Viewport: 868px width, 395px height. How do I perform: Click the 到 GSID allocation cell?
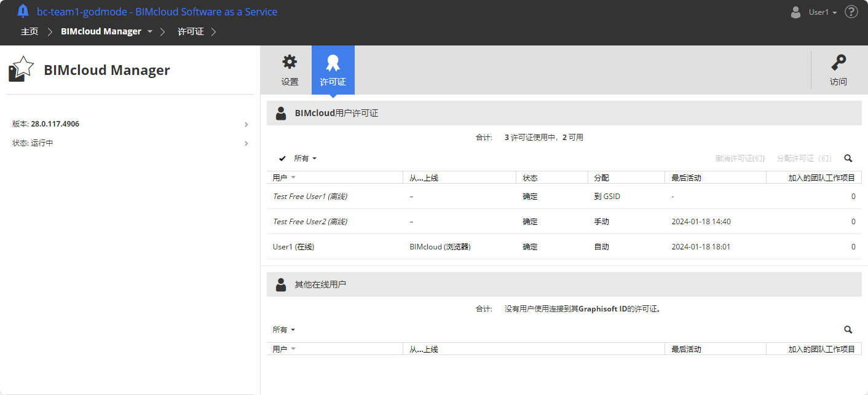[607, 197]
